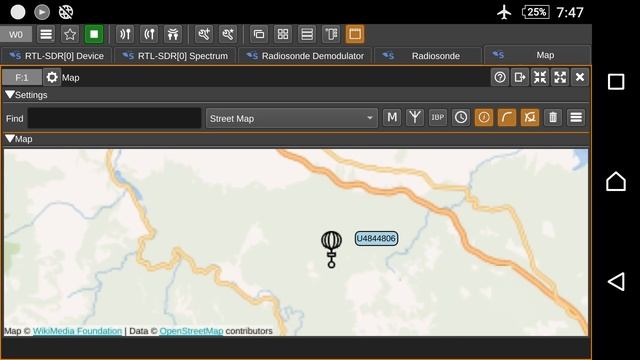This screenshot has height=360, width=640.
Task: Open the Radiosonde Demodulator tab
Action: pyautogui.click(x=305, y=56)
